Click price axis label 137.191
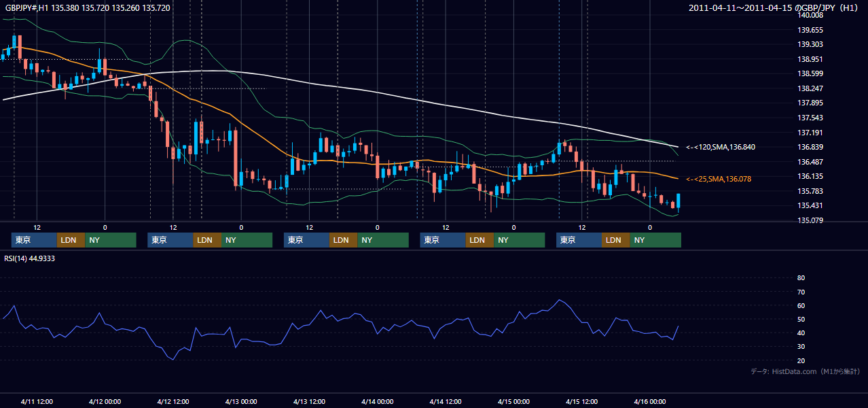Viewport: 868px width, 408px height. click(x=810, y=133)
